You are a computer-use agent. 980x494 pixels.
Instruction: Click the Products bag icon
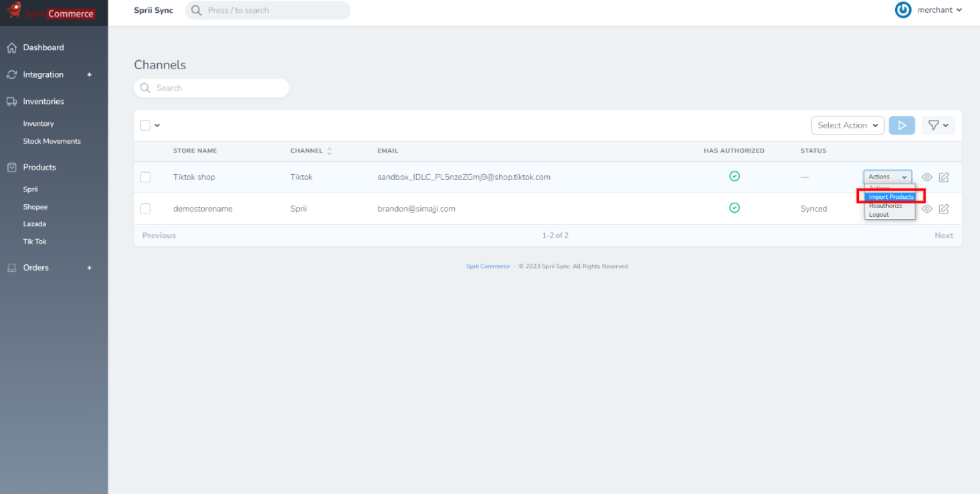coord(11,167)
